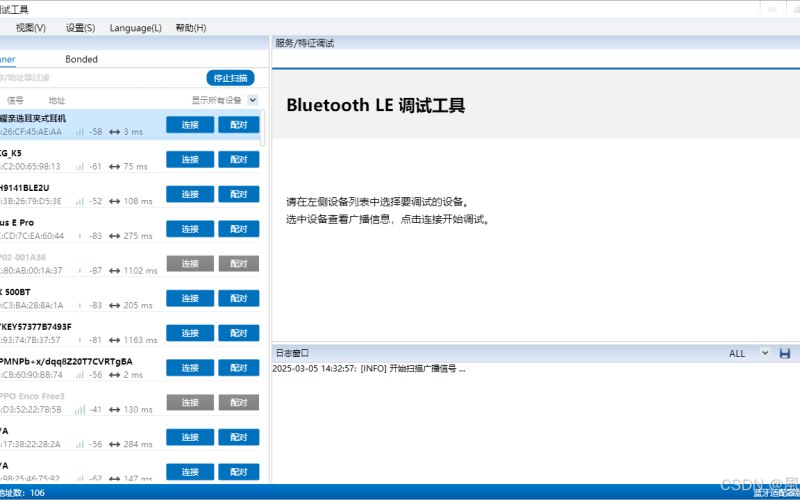Click the greyed connect button for Enco Free3
The width and height of the screenshot is (800, 500).
190,402
